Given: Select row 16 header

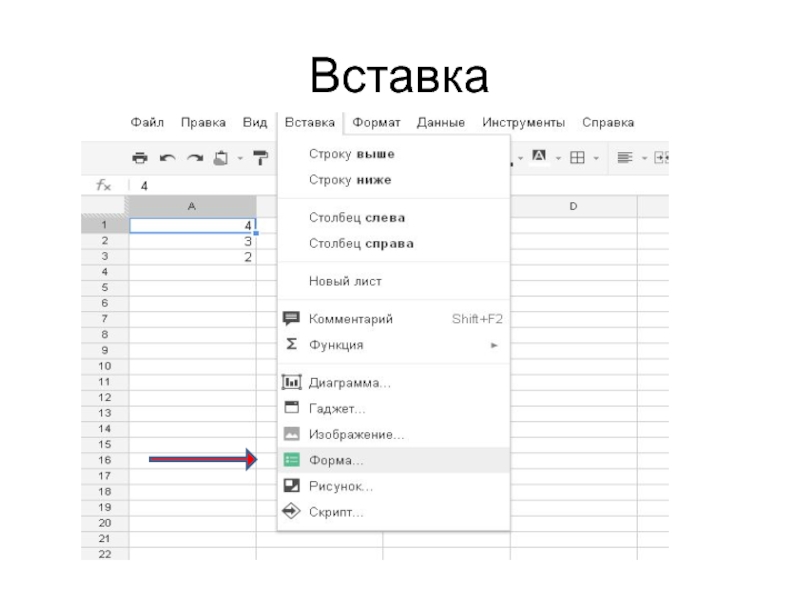Looking at the screenshot, I should tap(105, 460).
